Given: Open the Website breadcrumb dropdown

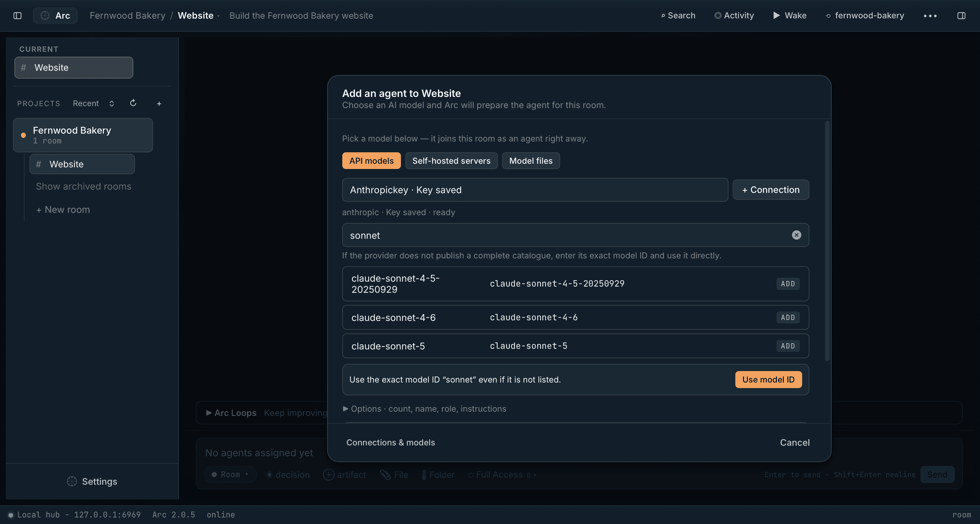Looking at the screenshot, I should tap(198, 16).
